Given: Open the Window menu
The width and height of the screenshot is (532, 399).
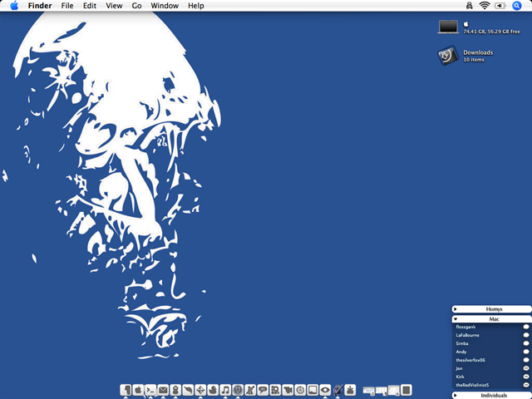Looking at the screenshot, I should (164, 6).
